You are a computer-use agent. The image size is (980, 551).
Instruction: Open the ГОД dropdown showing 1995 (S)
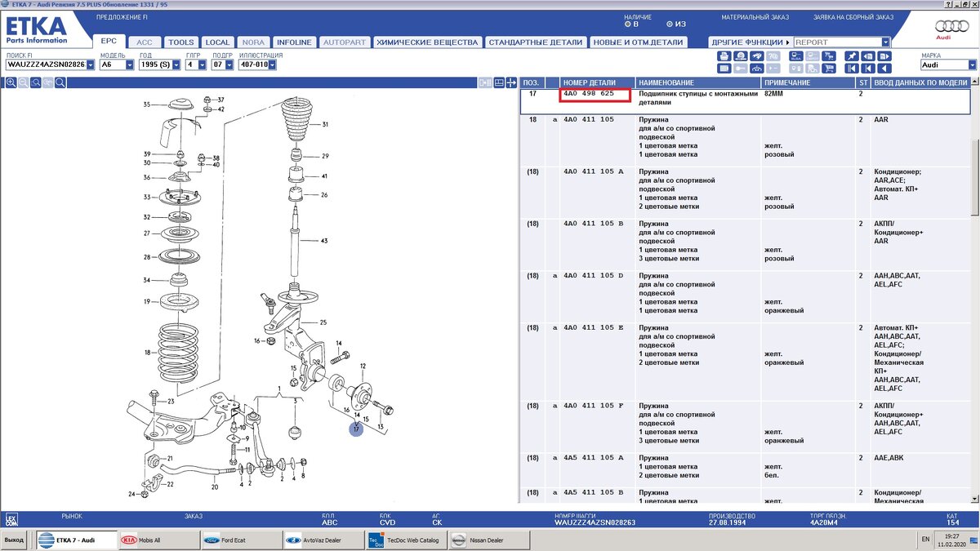coord(176,64)
